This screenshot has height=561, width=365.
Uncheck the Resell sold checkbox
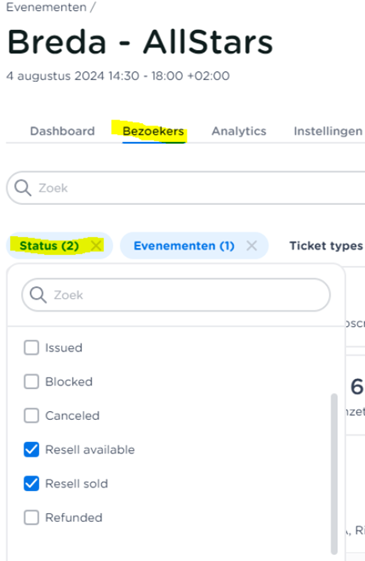pyautogui.click(x=31, y=483)
